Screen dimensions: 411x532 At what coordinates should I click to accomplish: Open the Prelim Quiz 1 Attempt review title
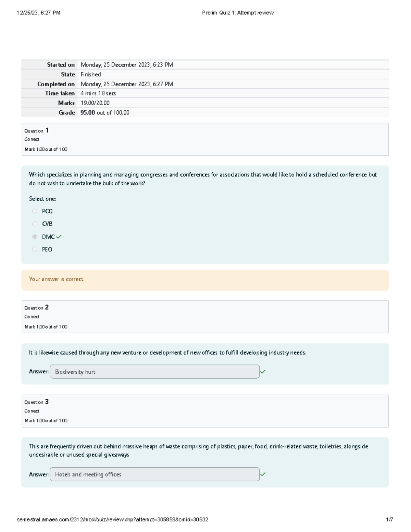(x=237, y=12)
